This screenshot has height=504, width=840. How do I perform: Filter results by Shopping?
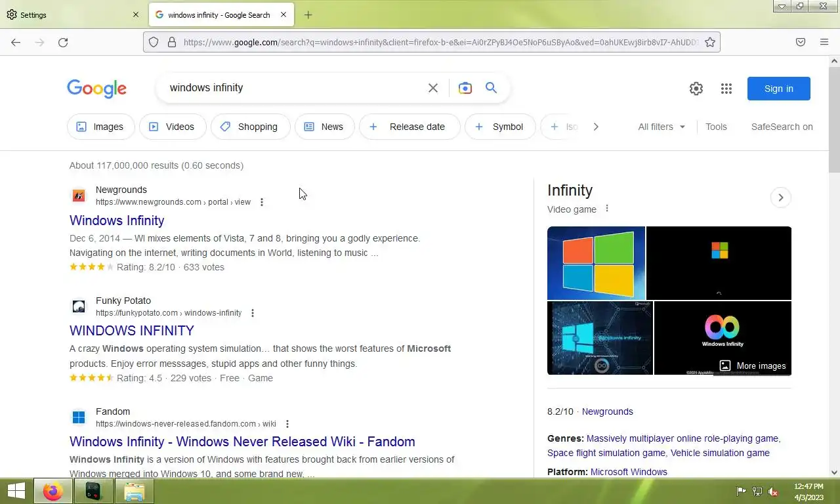(249, 127)
